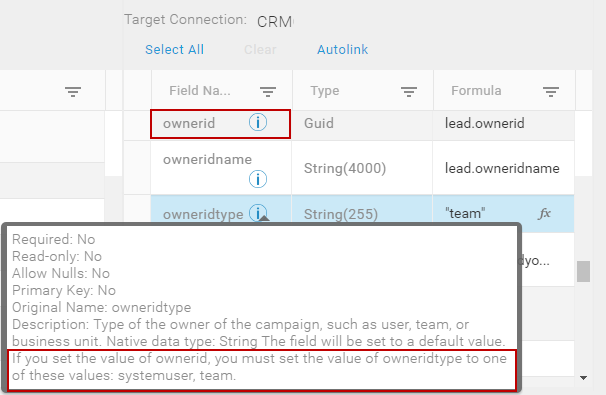The height and width of the screenshot is (395, 606).
Task: Click the Select All link
Action: 174,49
